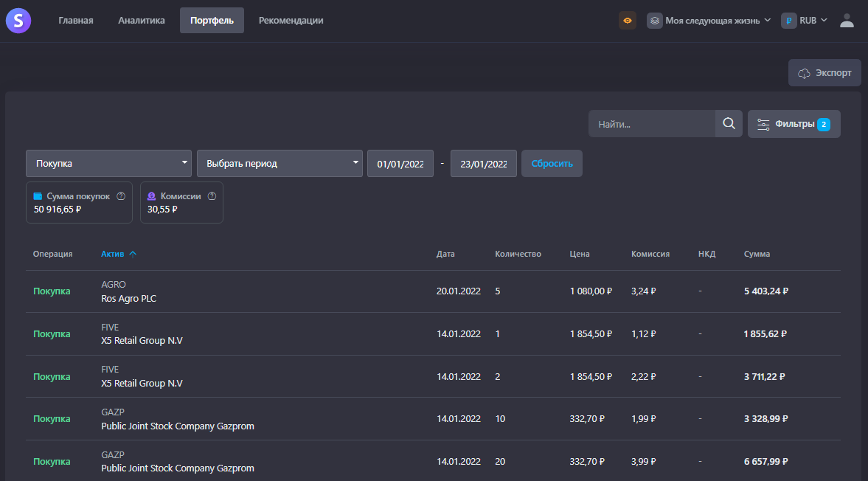Click the Комиссия column header
Image resolution: width=868 pixels, height=481 pixels.
pyautogui.click(x=650, y=254)
